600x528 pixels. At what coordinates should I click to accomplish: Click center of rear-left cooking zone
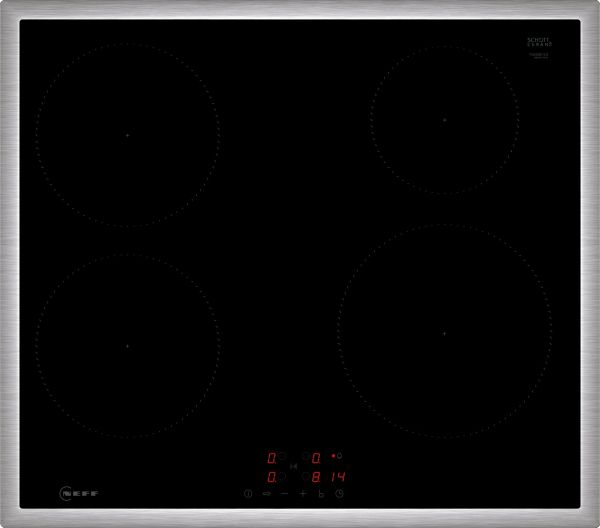(x=127, y=134)
